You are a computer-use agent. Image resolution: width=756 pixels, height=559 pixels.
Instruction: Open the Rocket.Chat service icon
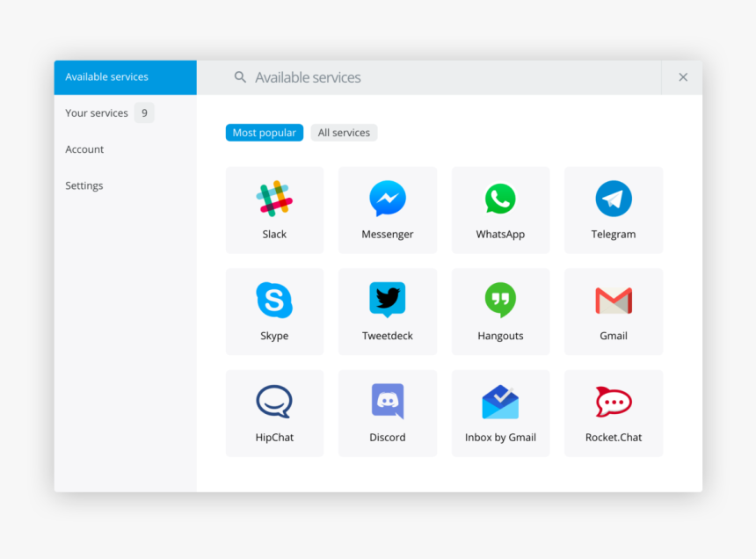[x=614, y=402]
